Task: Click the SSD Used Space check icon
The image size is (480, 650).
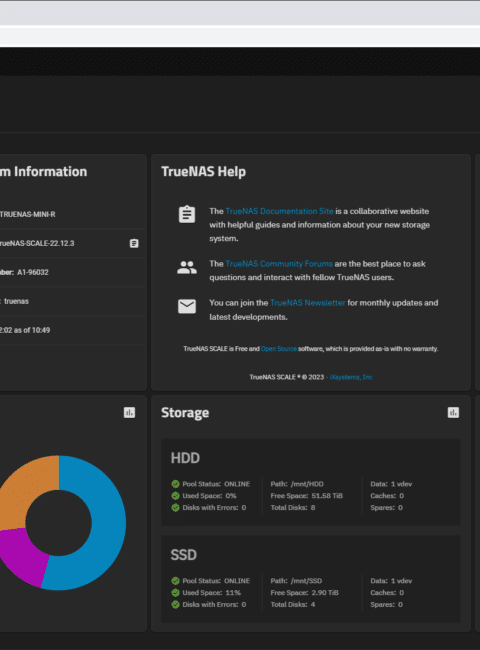Action: (175, 593)
